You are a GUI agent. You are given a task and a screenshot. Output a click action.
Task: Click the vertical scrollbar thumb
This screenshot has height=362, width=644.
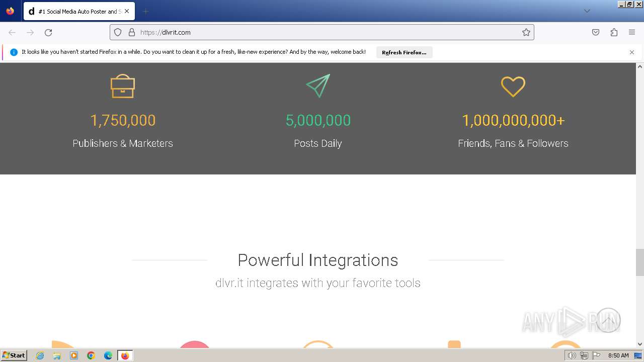pos(640,262)
